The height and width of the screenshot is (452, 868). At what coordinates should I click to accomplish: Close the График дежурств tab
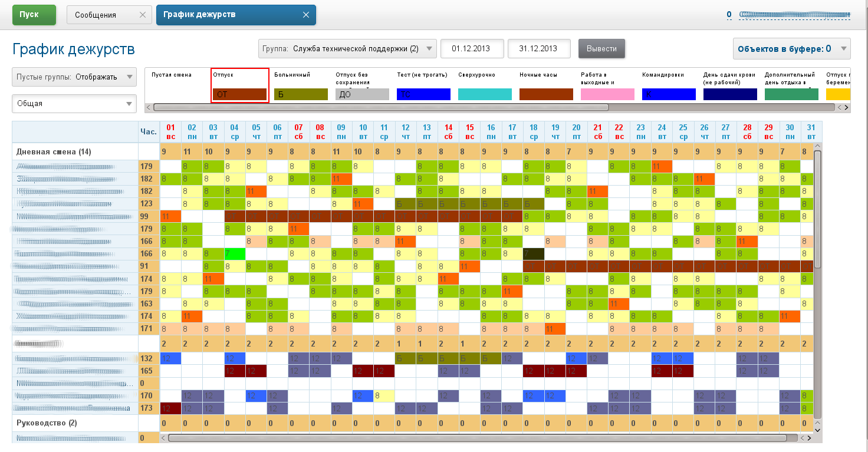[x=305, y=15]
